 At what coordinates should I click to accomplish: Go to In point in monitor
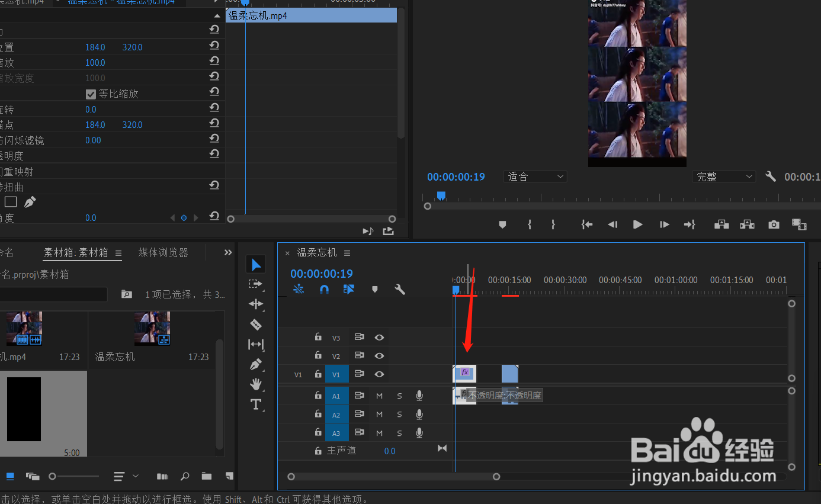(x=586, y=224)
